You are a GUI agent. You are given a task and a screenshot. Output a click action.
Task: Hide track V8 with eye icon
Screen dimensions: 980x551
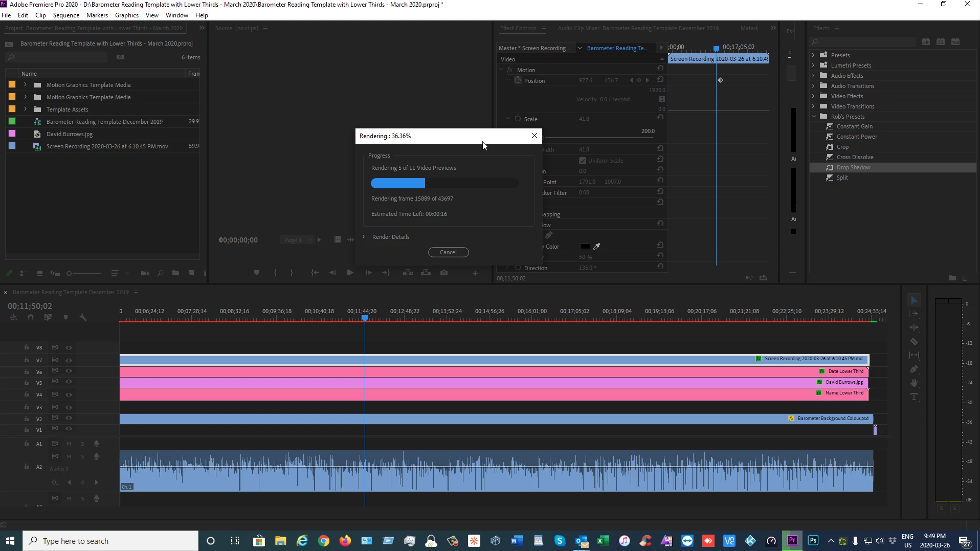tap(69, 348)
